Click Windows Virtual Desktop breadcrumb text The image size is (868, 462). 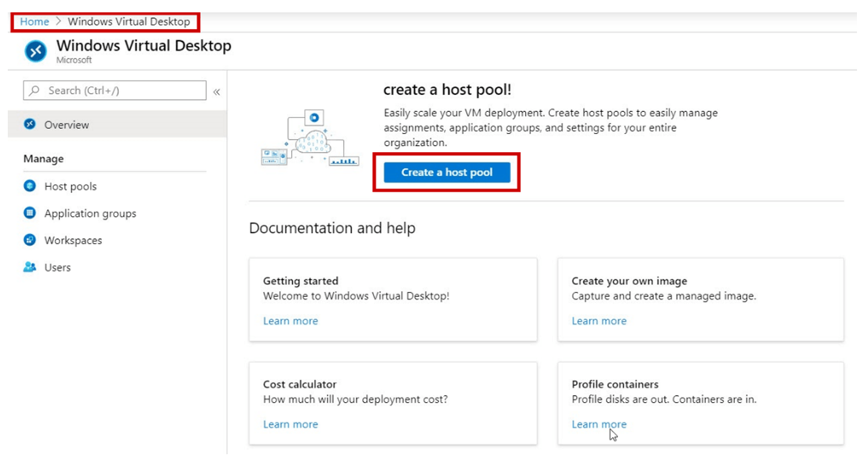click(x=129, y=21)
